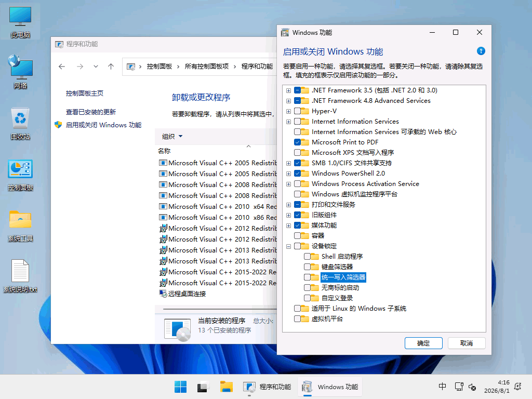Open recent locations dropdown chevron in 程序和功能
532x399 pixels.
96,66
